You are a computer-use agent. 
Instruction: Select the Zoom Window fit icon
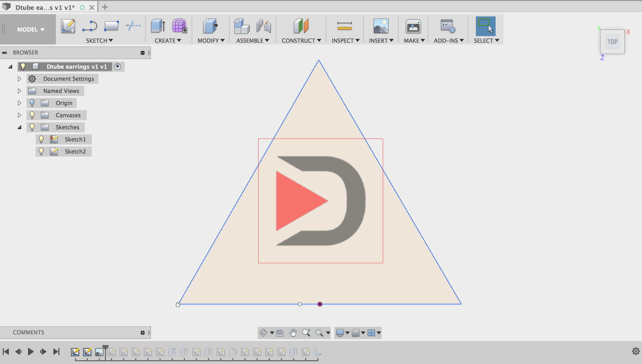click(319, 333)
